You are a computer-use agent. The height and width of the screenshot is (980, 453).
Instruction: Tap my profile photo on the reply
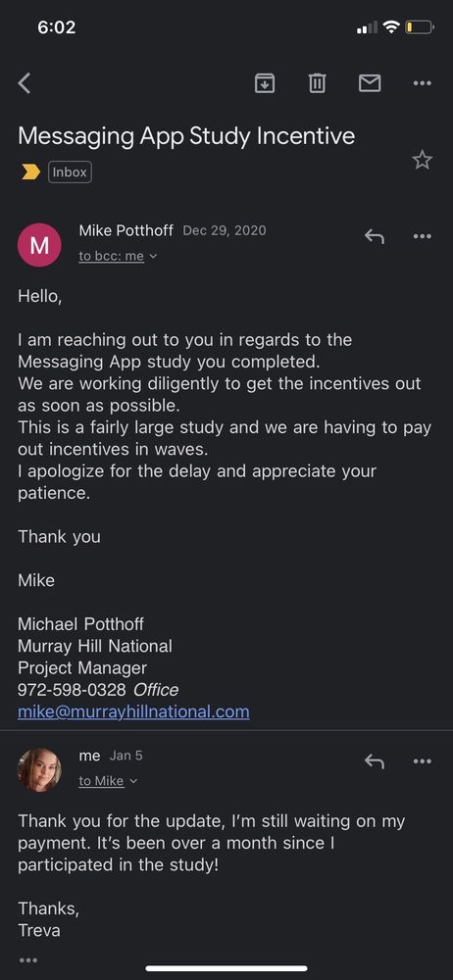[x=39, y=769]
